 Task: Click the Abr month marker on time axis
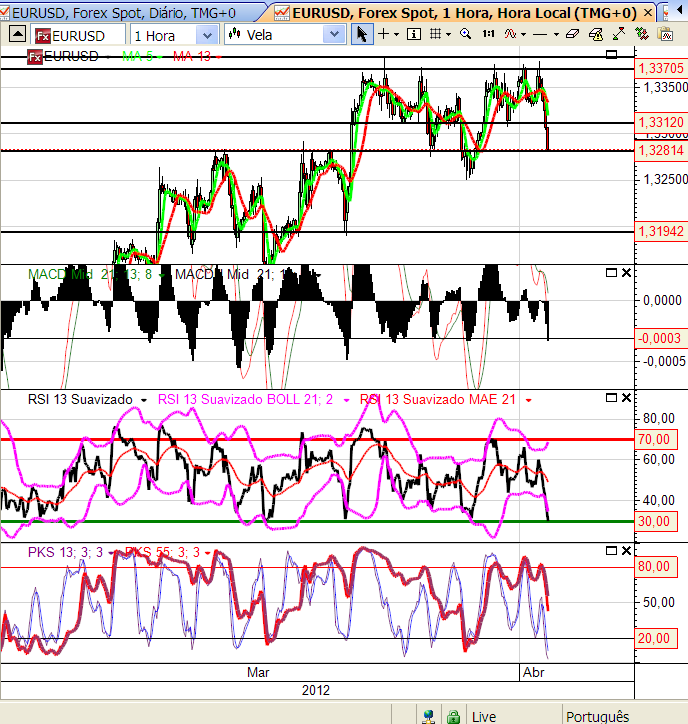[533, 672]
